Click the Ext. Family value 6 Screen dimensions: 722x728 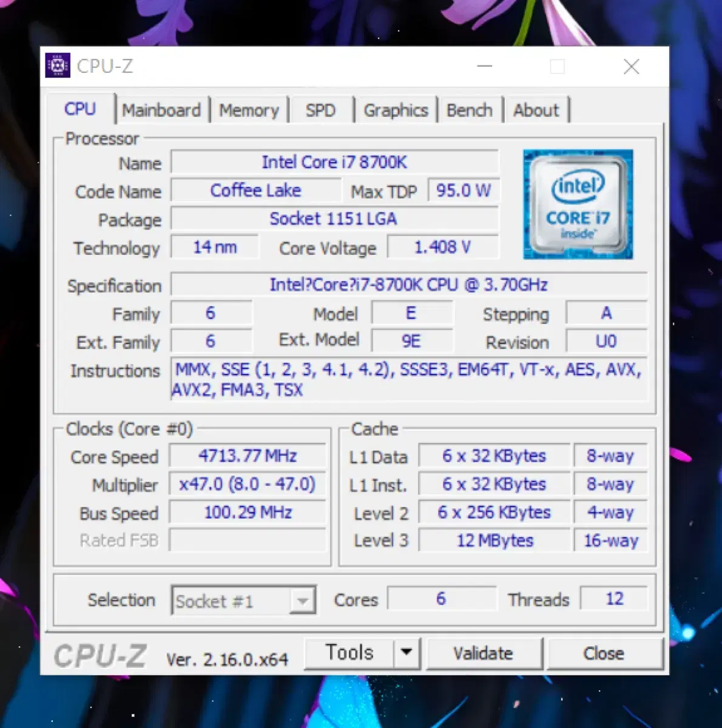[x=211, y=341]
